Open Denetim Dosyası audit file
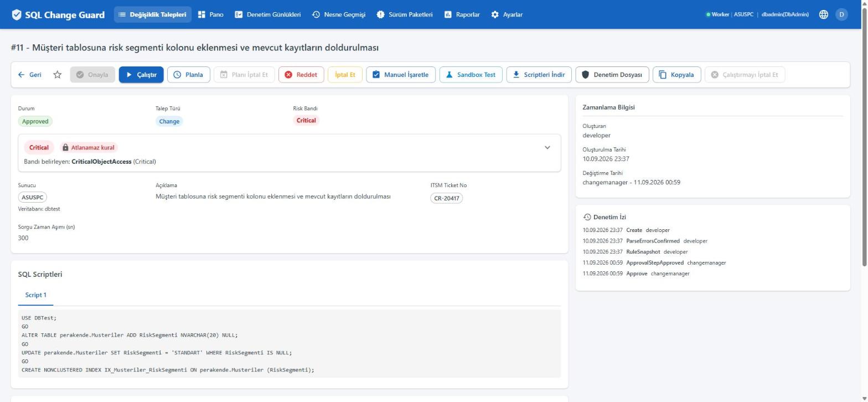Viewport: 868px width, 402px height. coord(612,75)
